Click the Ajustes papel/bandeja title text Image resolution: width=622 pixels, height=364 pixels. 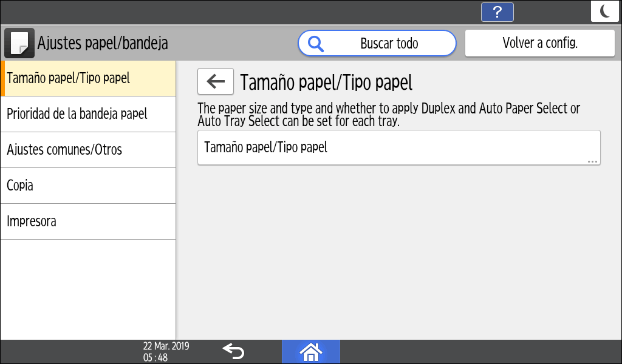103,43
